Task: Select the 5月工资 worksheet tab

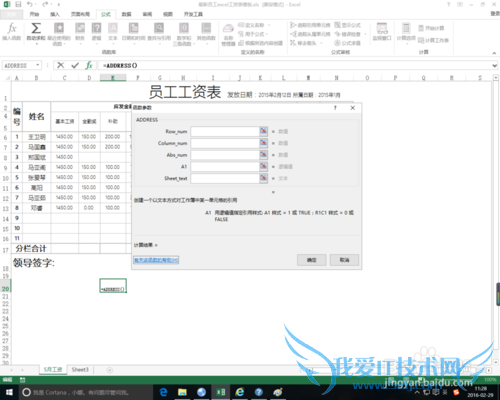Action: (53, 369)
